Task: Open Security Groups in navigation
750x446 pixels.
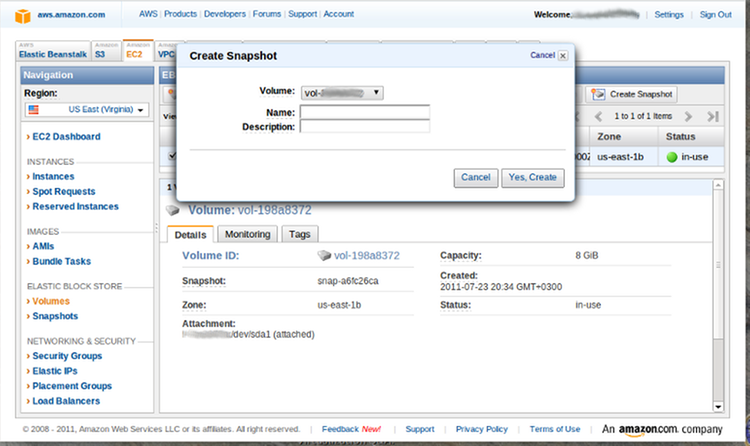Action: coord(67,356)
